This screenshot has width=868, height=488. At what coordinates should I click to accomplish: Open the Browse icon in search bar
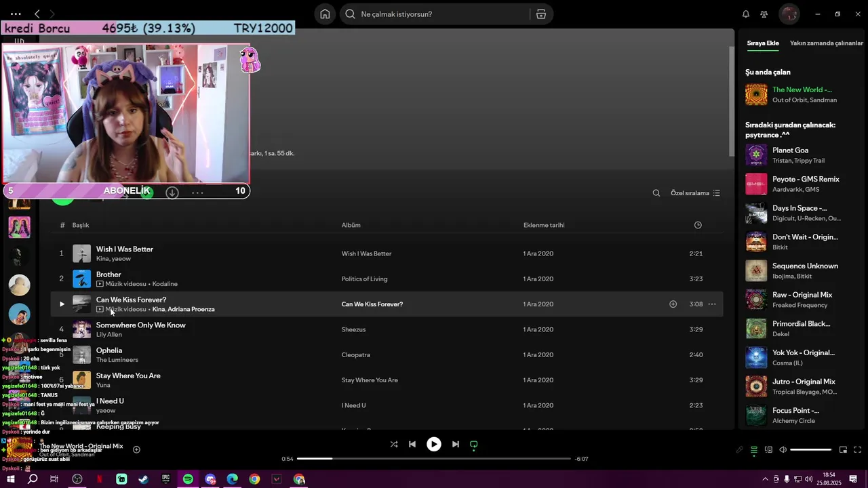coord(540,14)
